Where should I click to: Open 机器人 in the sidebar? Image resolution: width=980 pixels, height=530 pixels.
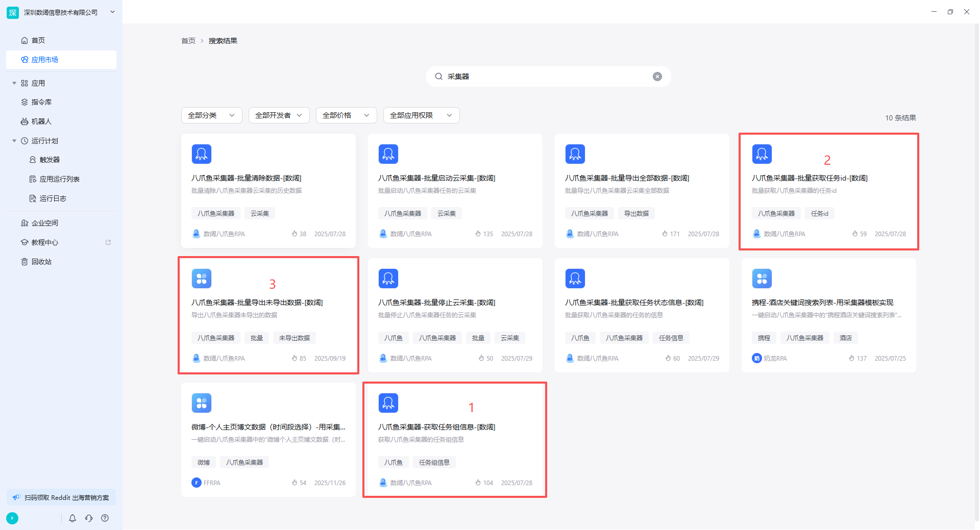61,121
